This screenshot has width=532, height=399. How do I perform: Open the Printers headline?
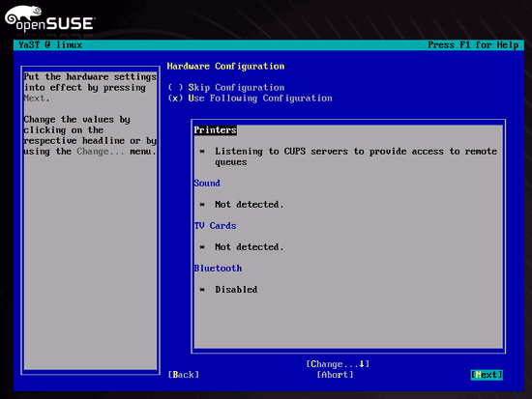(x=215, y=129)
